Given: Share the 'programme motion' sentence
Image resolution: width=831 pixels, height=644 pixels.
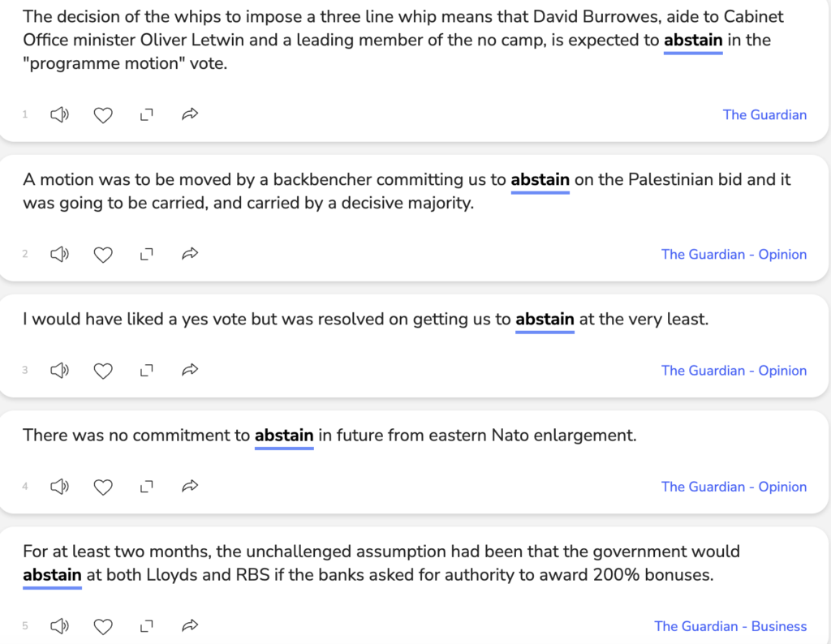Looking at the screenshot, I should pos(190,115).
